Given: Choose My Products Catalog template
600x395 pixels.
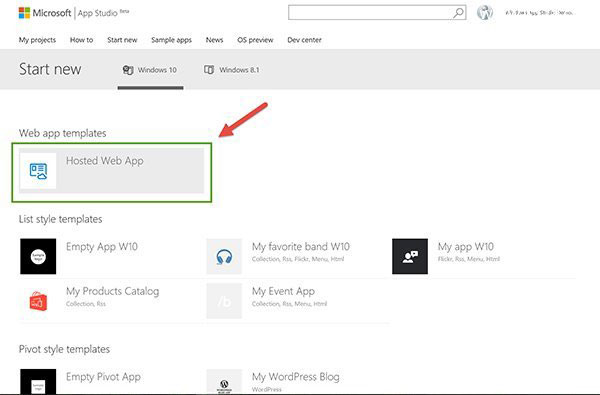Looking at the screenshot, I should 112,291.
